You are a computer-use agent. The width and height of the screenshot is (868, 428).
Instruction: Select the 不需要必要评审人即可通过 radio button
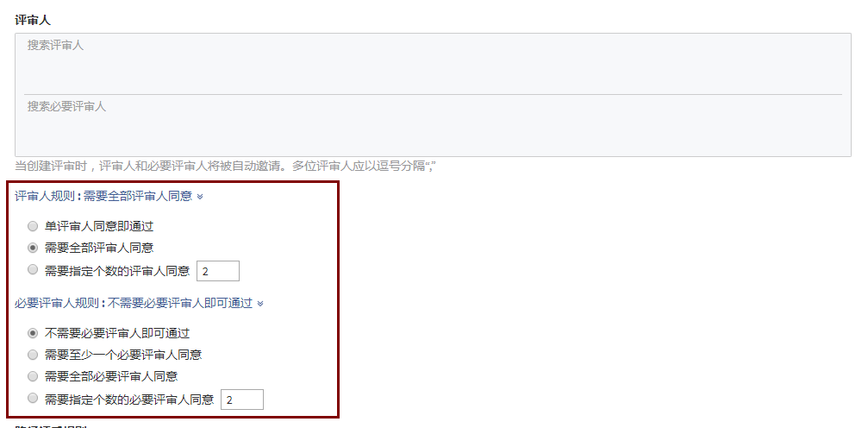[x=33, y=333]
